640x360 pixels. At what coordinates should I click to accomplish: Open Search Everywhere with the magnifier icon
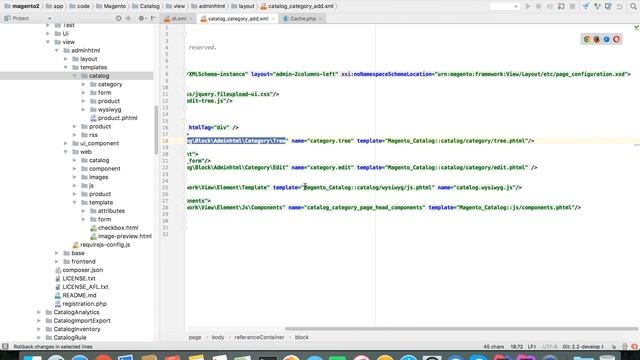pos(633,6)
